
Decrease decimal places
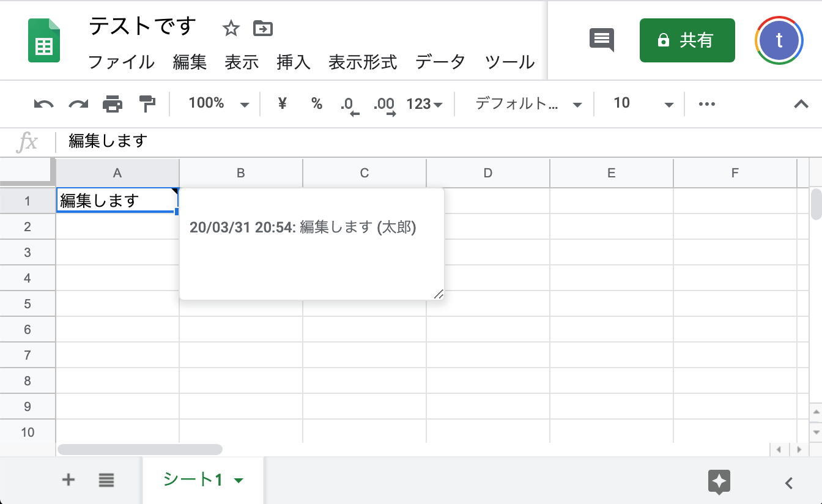coord(350,103)
